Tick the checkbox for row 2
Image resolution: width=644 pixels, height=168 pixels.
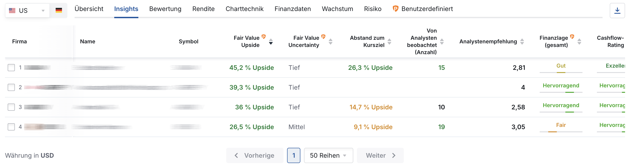pos(11,87)
